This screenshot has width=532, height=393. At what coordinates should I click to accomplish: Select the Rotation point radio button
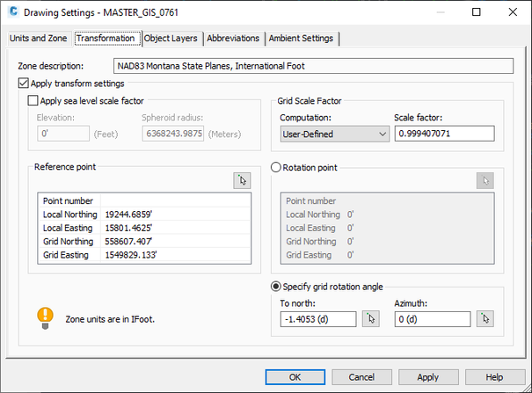276,168
